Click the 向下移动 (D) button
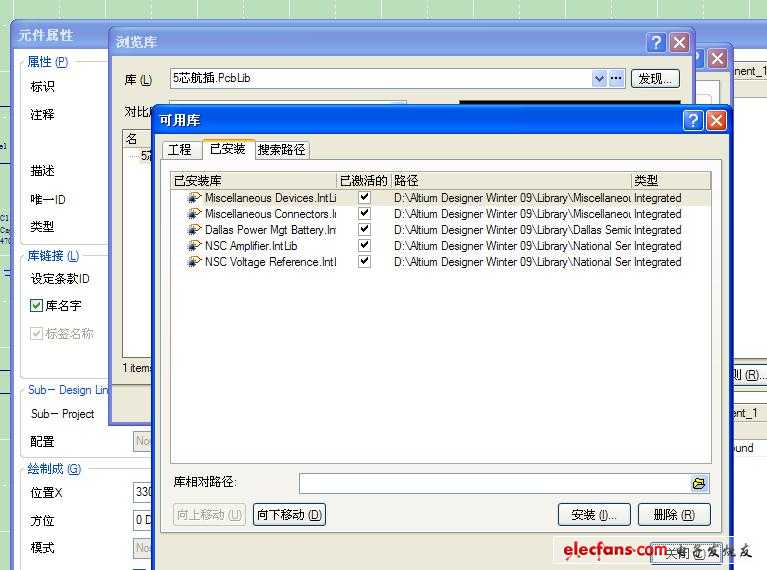 pyautogui.click(x=289, y=515)
